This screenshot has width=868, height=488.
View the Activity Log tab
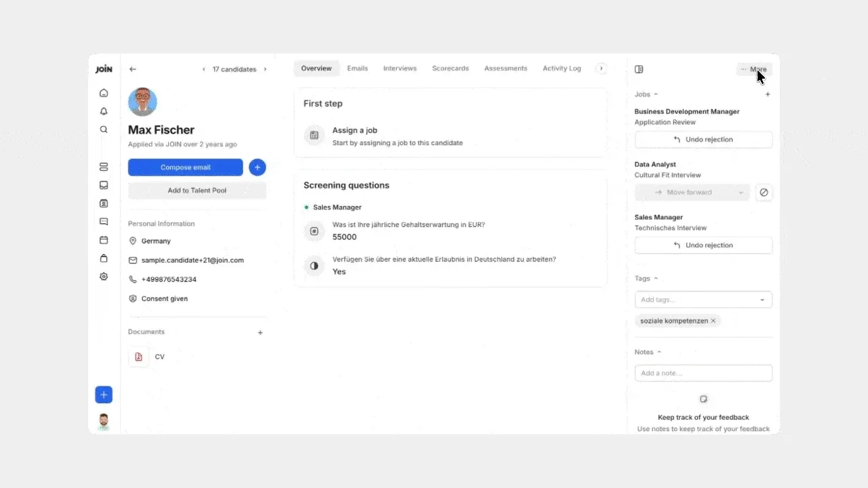(562, 68)
